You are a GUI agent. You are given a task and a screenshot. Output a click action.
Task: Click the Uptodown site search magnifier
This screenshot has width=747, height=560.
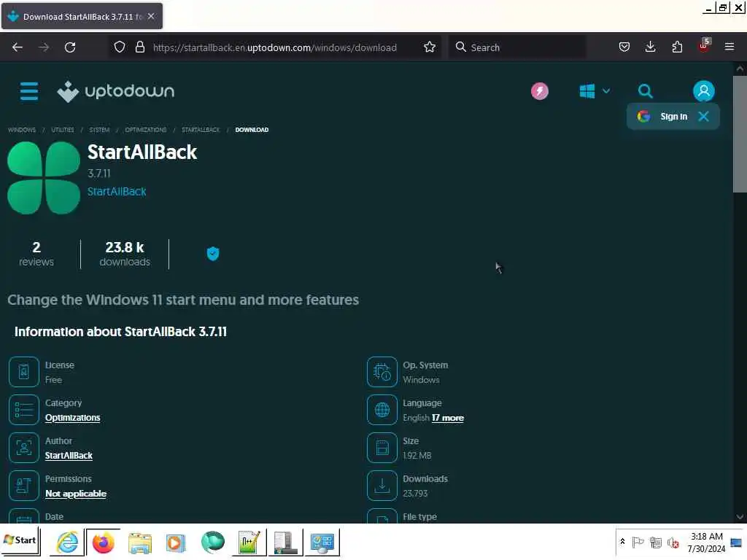pos(645,91)
